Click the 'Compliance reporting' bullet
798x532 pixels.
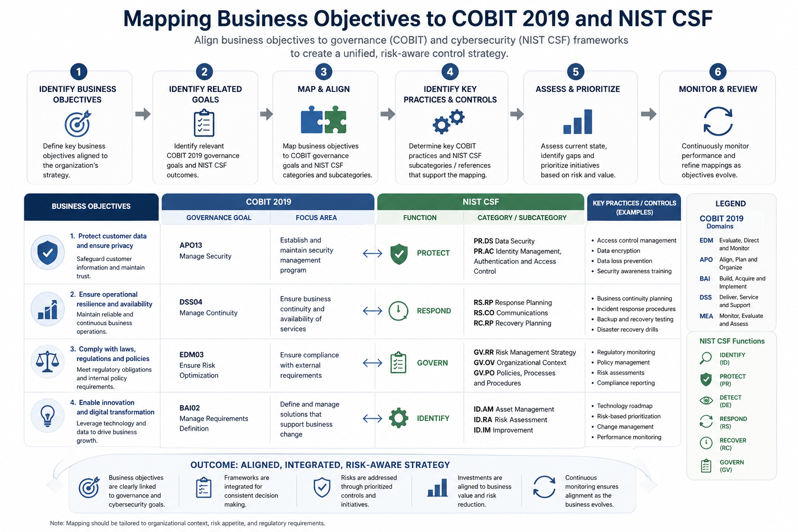tap(623, 383)
